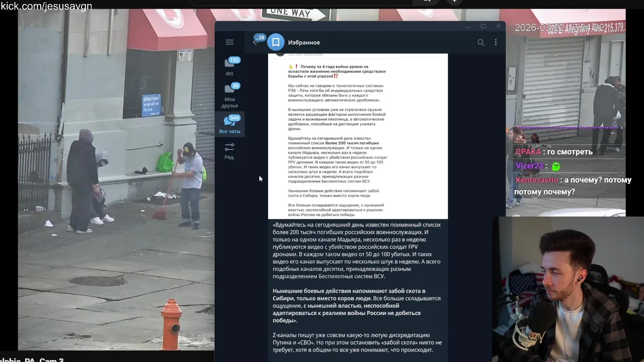Click the 192 unread badge on dct folder
The width and height of the screenshot is (644, 362).
click(x=234, y=60)
